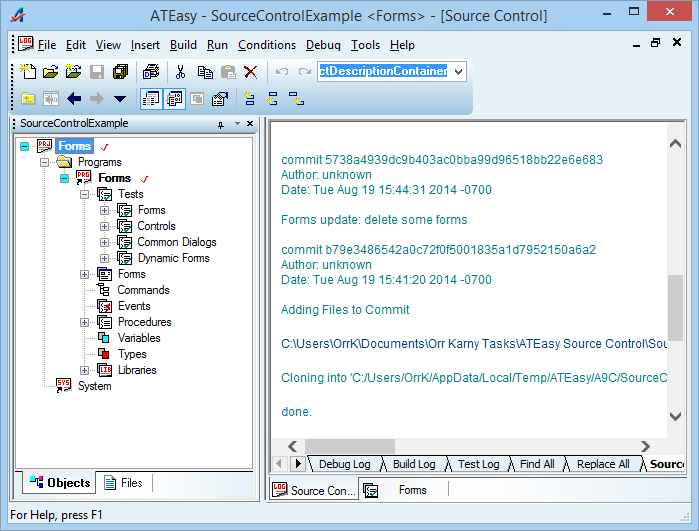This screenshot has height=531, width=699.
Task: Click the log tabs scroll-right arrow button
Action: point(298,464)
